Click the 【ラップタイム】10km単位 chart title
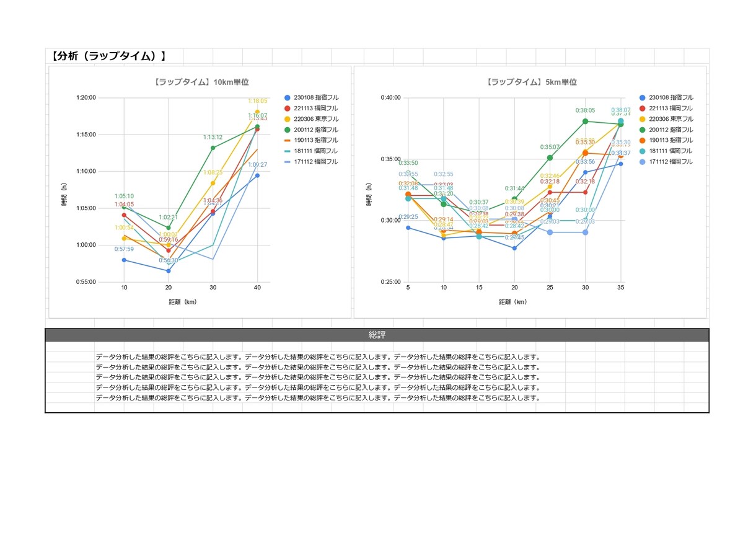756x535 pixels. [x=201, y=82]
